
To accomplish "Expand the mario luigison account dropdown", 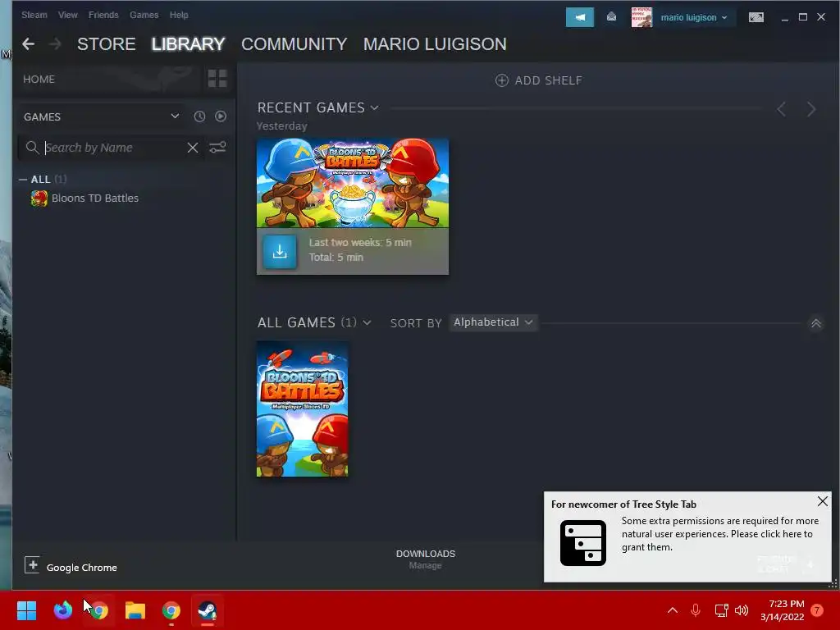I will pos(694,18).
